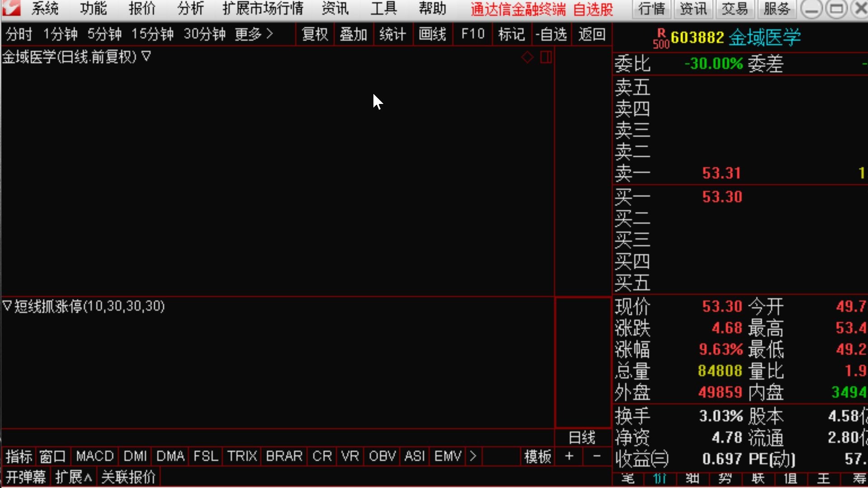Click the 行情 button at top right
The image size is (868, 488).
(x=651, y=9)
